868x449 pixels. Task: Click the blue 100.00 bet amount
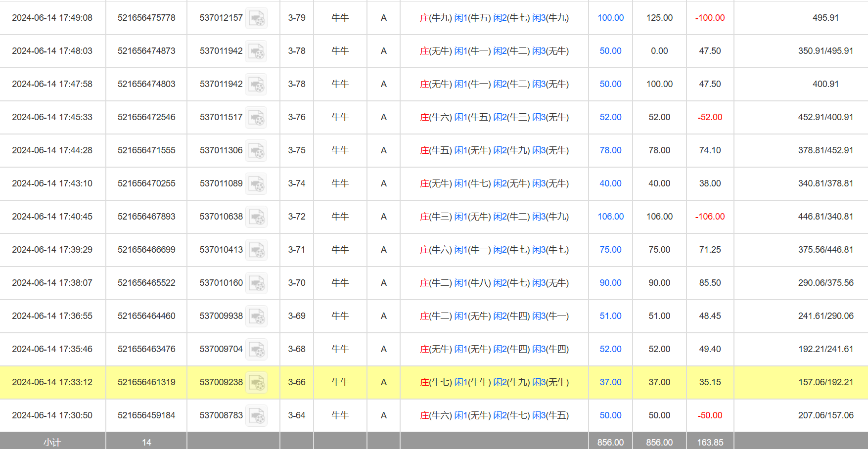tap(610, 18)
